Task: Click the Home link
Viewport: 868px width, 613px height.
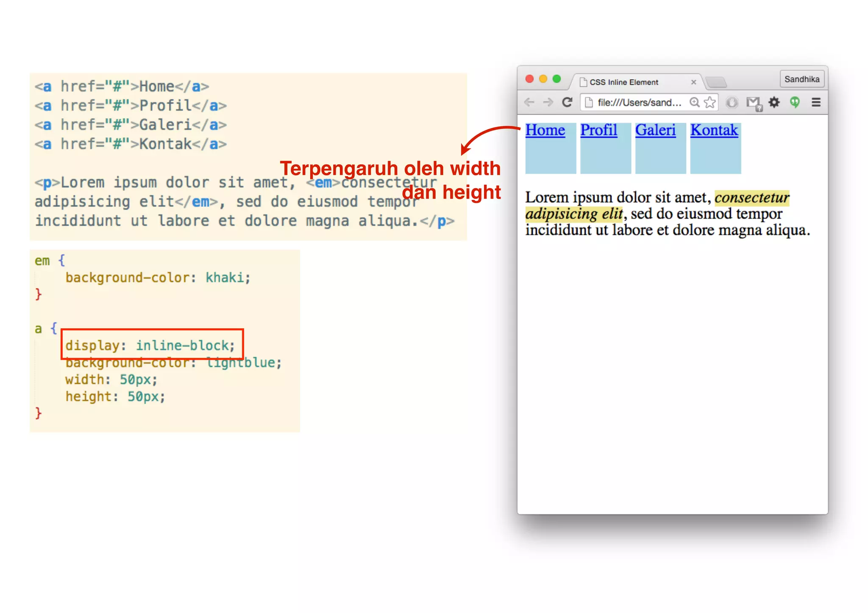Action: tap(545, 130)
